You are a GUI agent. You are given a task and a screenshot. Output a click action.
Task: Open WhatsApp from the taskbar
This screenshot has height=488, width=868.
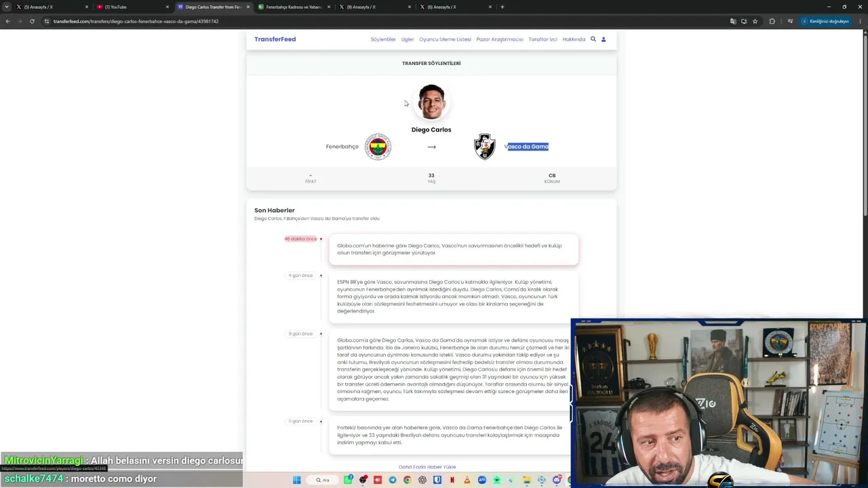click(x=348, y=480)
